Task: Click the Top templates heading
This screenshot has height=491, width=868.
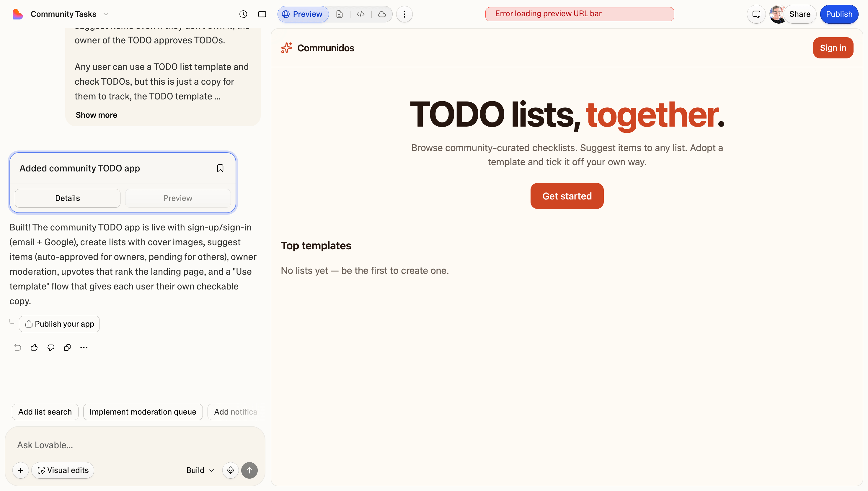Action: 316,246
